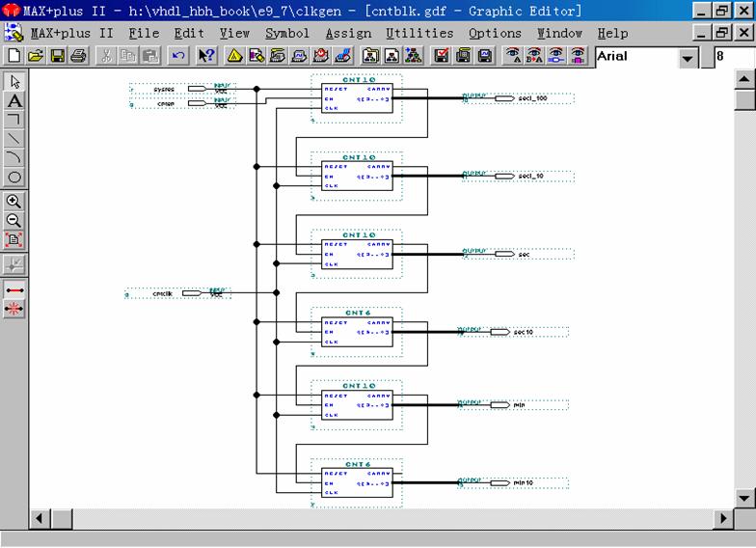Undo the last edit
756x548 pixels.
point(178,56)
